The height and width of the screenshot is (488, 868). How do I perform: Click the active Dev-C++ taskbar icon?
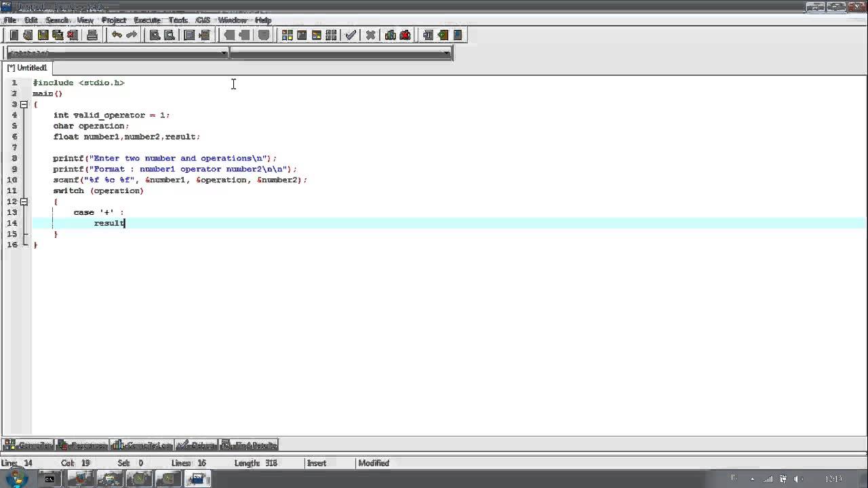point(197,479)
